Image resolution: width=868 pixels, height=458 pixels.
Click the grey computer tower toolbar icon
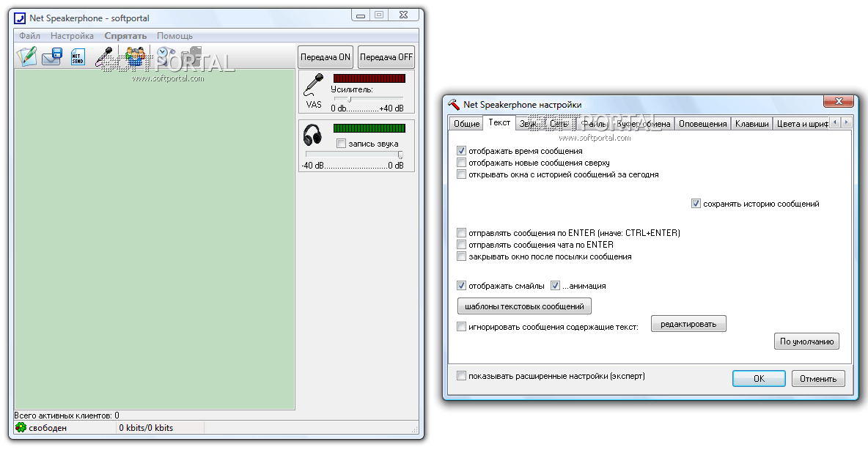click(x=192, y=56)
